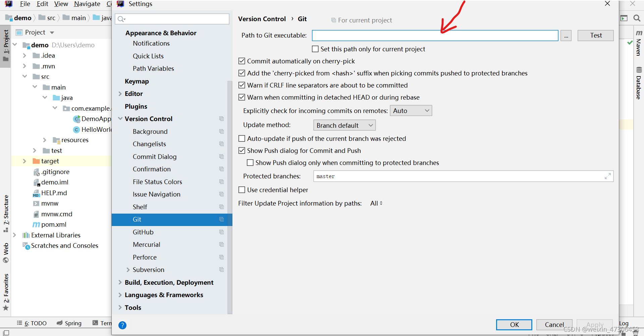Click the per-project icon beside GitHub
Screen dimensions: 644x336
[x=221, y=232]
